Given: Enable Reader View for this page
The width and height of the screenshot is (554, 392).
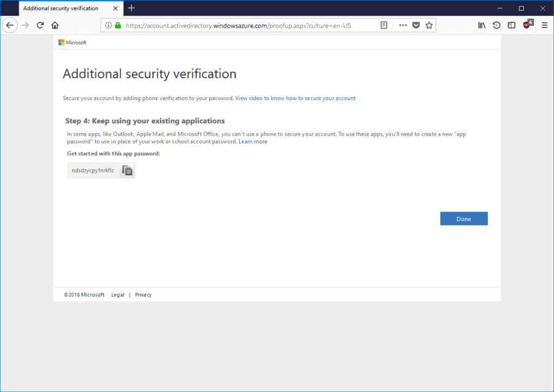Looking at the screenshot, I should pyautogui.click(x=384, y=25).
